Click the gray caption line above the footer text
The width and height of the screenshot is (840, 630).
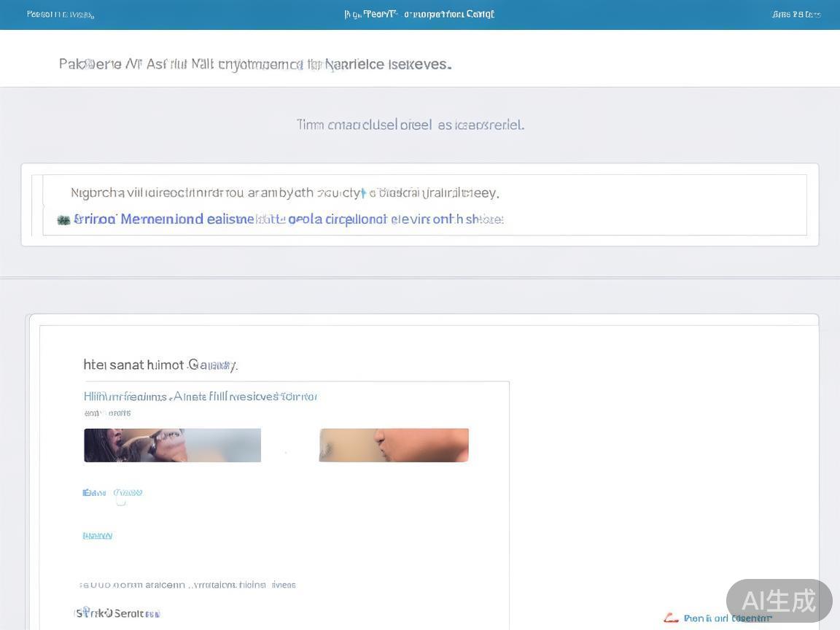187,585
